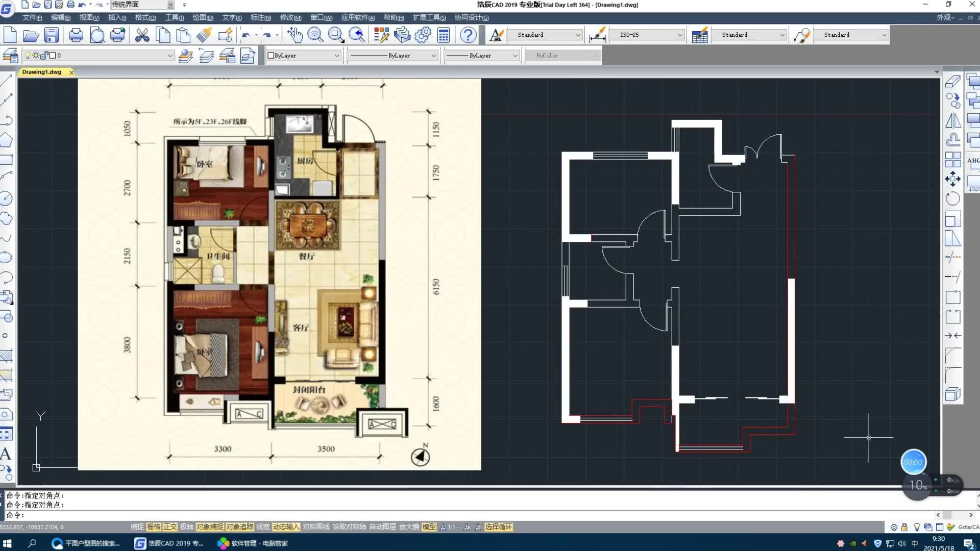This screenshot has width=980, height=551.
Task: Click the Print icon in main toolbar
Action: 76,35
